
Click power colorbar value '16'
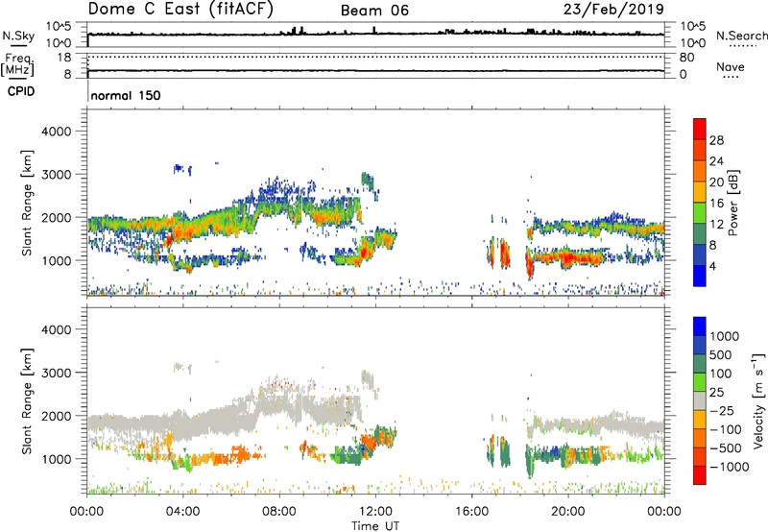coord(716,203)
